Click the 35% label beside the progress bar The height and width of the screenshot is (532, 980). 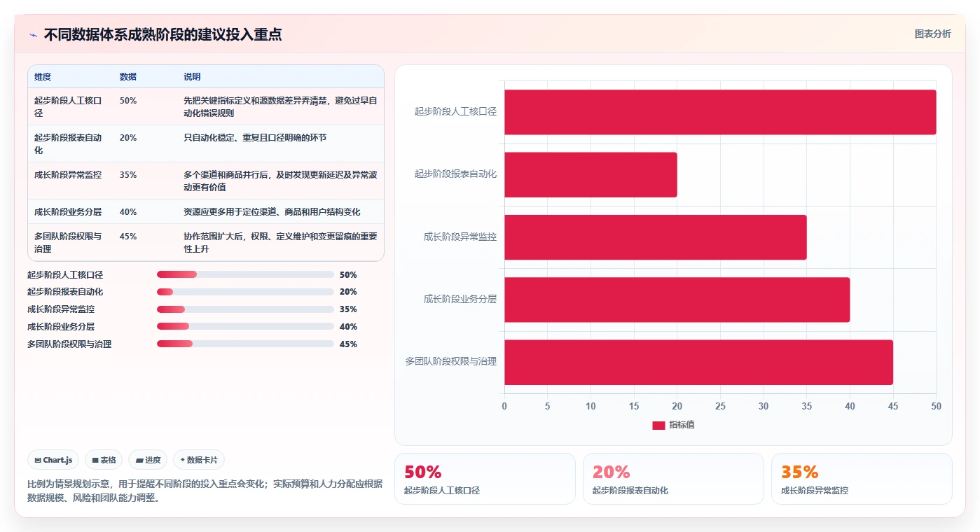(x=348, y=309)
